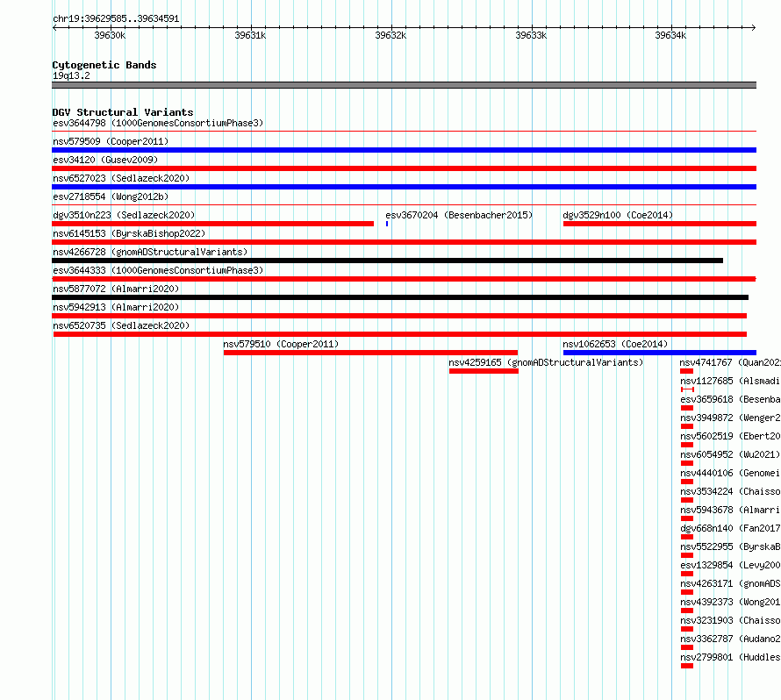This screenshot has height=700, width=781.
Task: Open nsv5942913 (Almarri2020) variant label
Action: click(116, 307)
